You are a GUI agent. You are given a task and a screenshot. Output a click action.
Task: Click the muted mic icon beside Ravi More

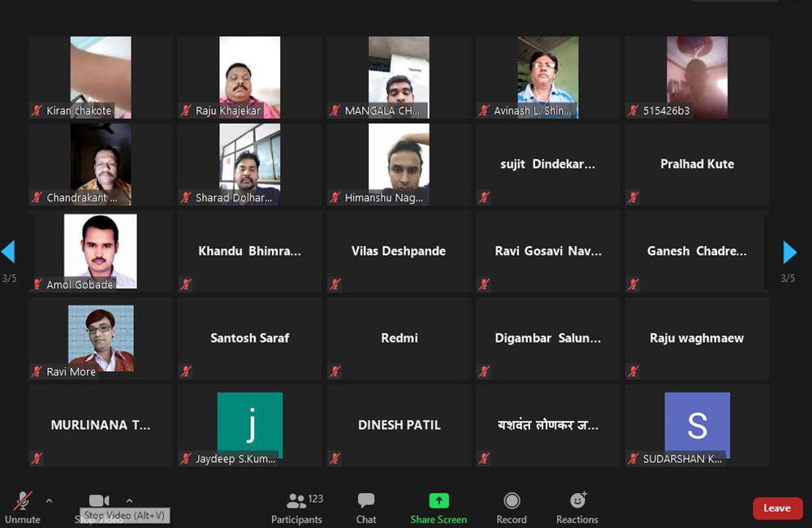click(x=37, y=371)
